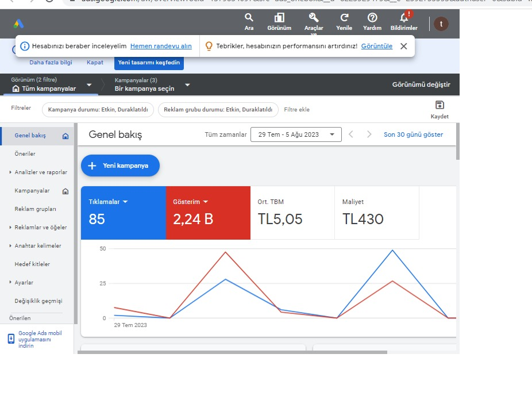Open the account avatar 't'

(x=441, y=24)
